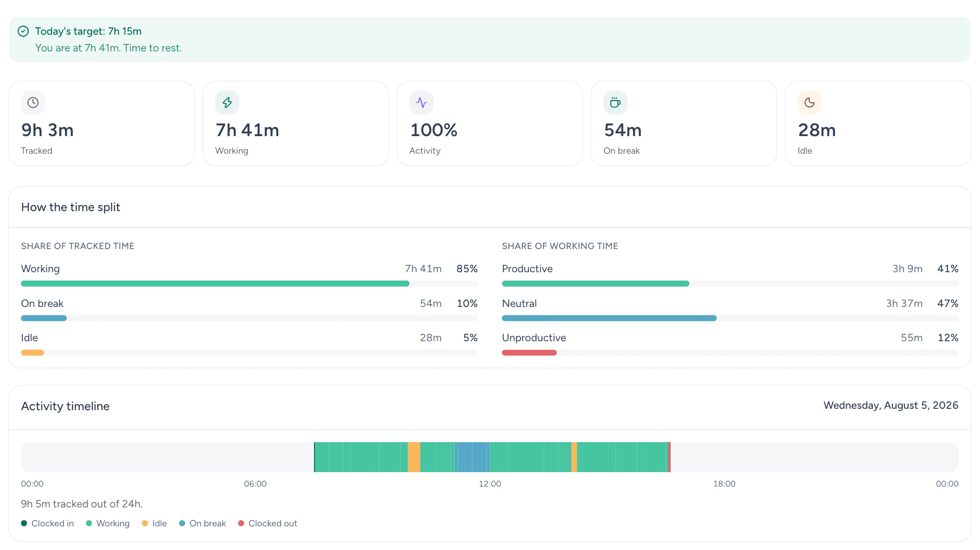Click the 'Activity timeline' heading
Viewport: 980px width, 550px height.
pyautogui.click(x=65, y=406)
